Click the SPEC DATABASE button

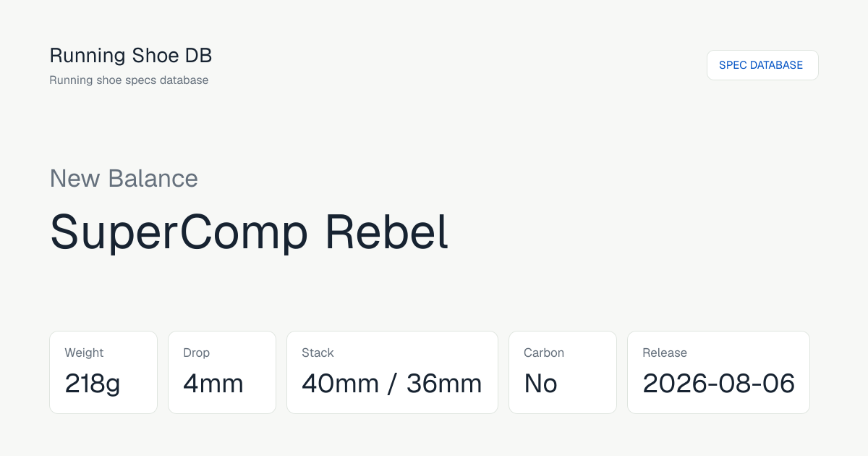pyautogui.click(x=762, y=65)
